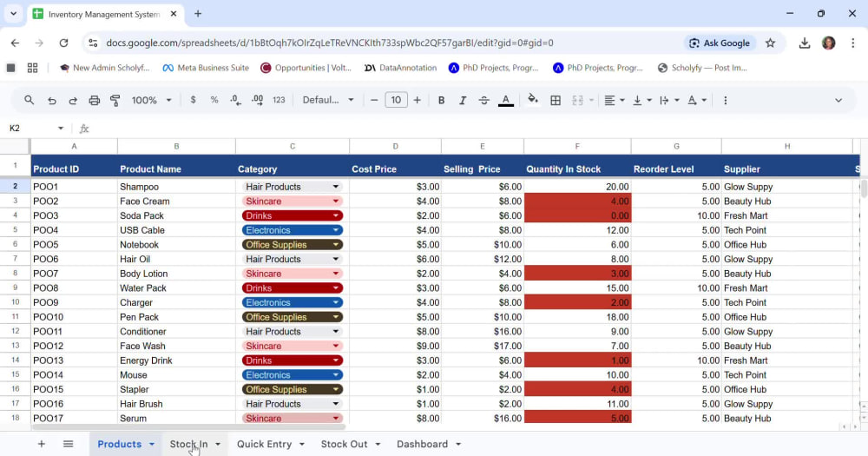Undo the last action in toolbar
The width and height of the screenshot is (868, 456).
coord(52,100)
